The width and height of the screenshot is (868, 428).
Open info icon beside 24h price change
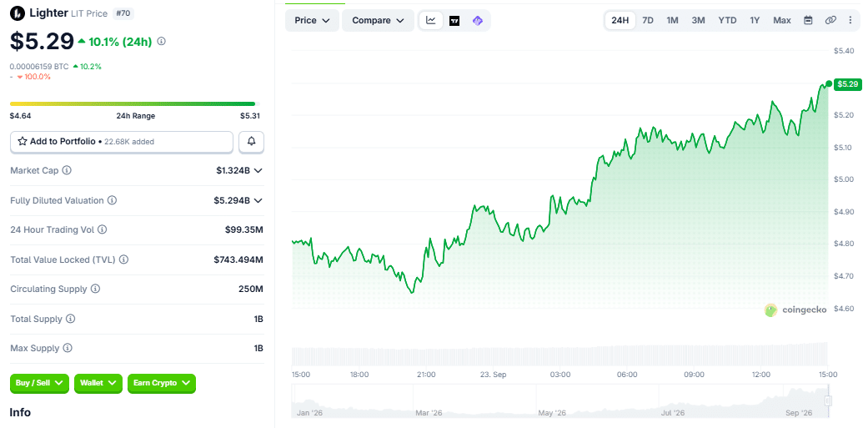click(162, 41)
